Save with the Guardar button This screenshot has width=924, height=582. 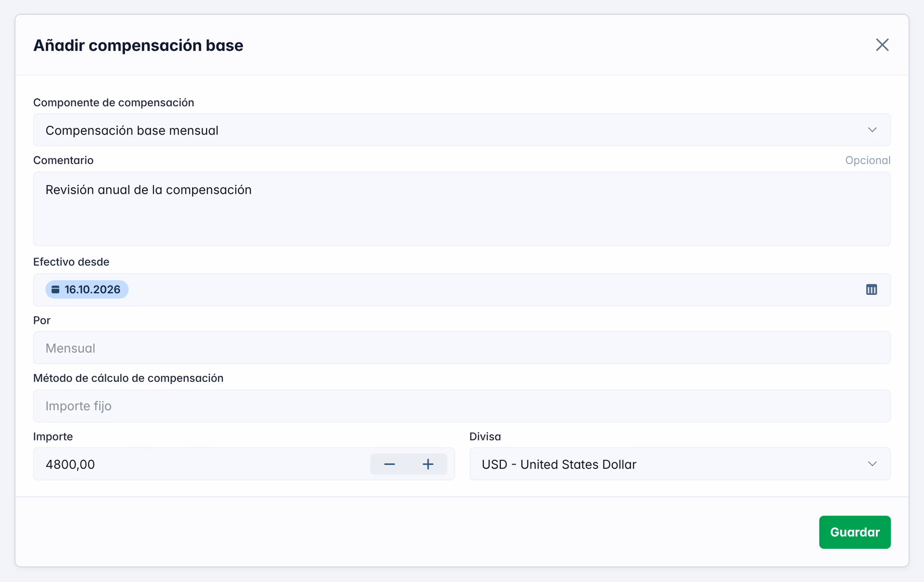pos(854,532)
